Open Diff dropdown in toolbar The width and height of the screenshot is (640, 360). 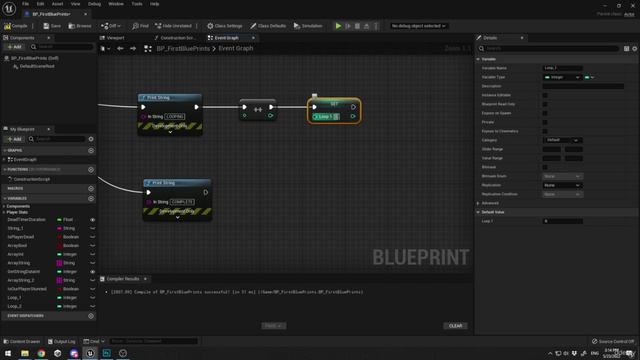coord(111,26)
